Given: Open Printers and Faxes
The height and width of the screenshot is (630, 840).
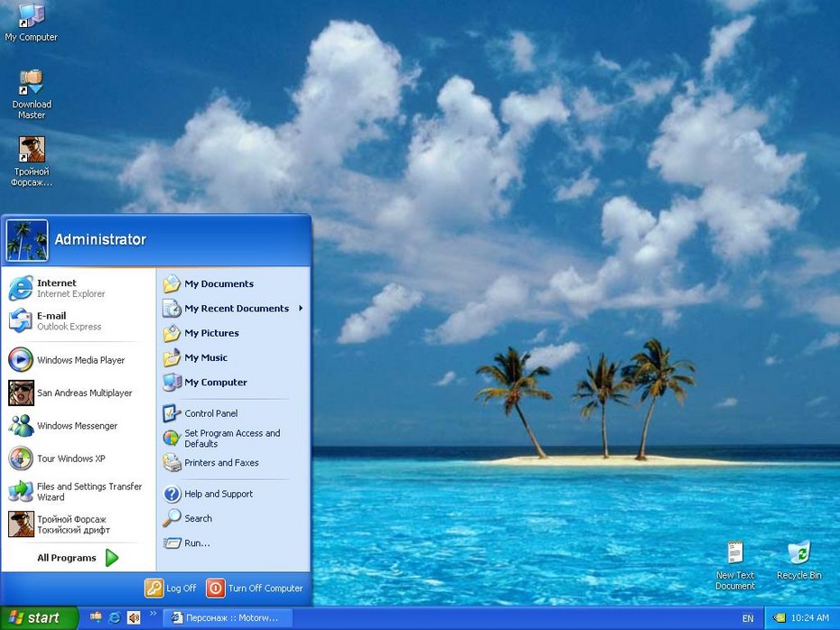Looking at the screenshot, I should tap(234, 462).
